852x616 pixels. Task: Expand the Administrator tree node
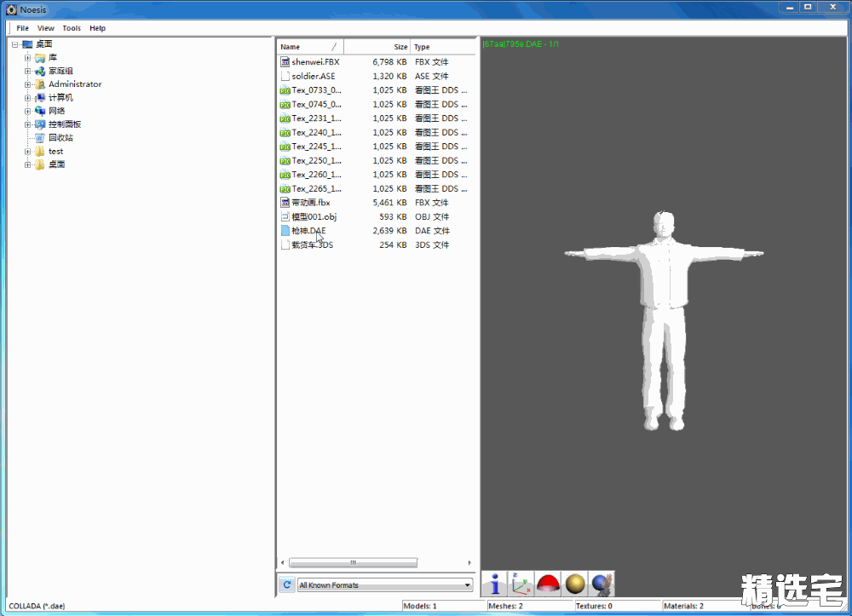click(27, 84)
